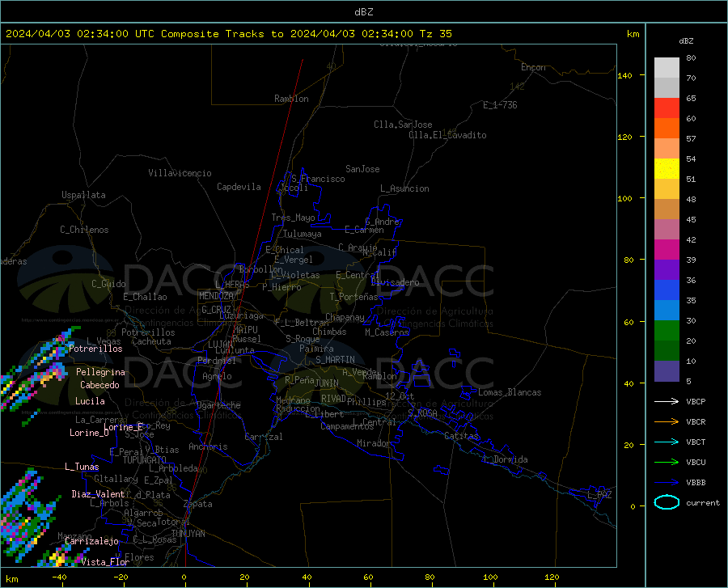This screenshot has height=588, width=728.
Task: Click the MENDOZA city label
Action: (216, 296)
